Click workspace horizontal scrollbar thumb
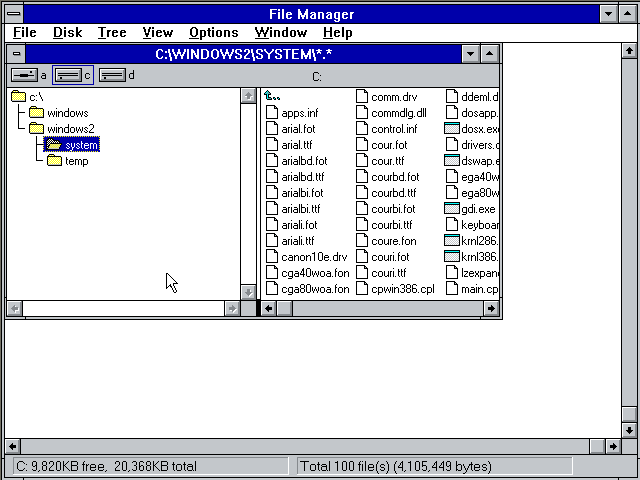The width and height of the screenshot is (640, 480). pos(597,446)
